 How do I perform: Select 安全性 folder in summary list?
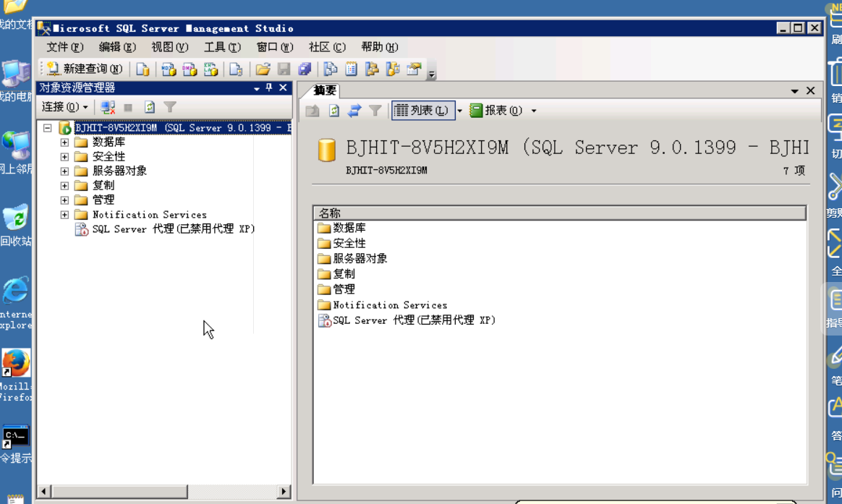(341, 243)
